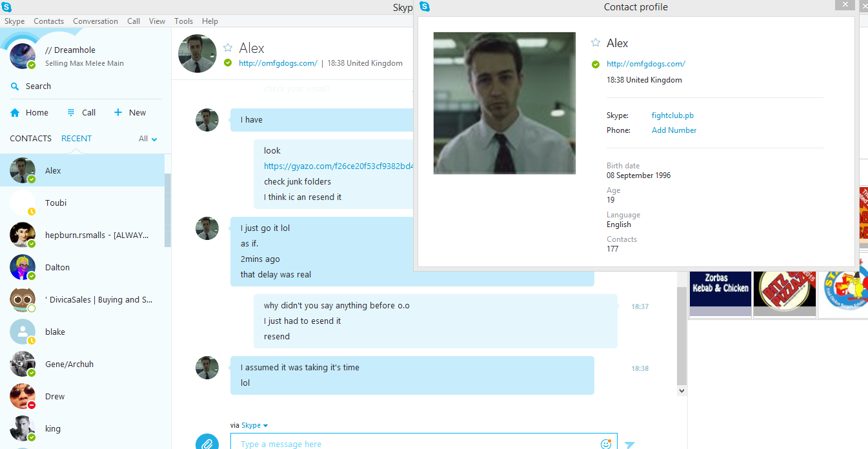Image resolution: width=868 pixels, height=449 pixels.
Task: Click the contacts list scrollbar
Action: [x=168, y=210]
